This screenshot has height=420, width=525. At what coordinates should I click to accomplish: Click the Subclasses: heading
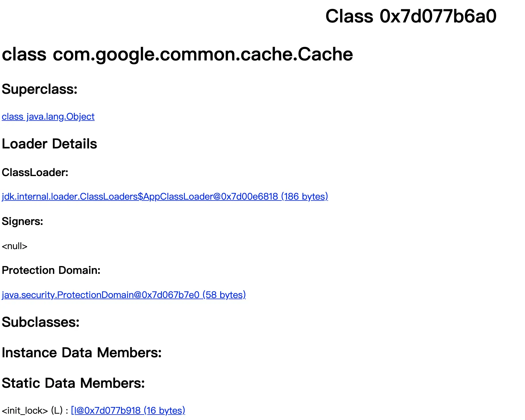coord(41,322)
